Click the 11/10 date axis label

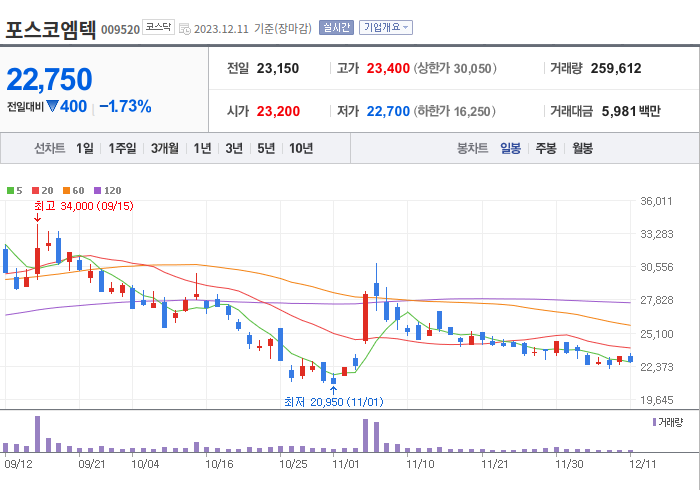click(x=420, y=464)
